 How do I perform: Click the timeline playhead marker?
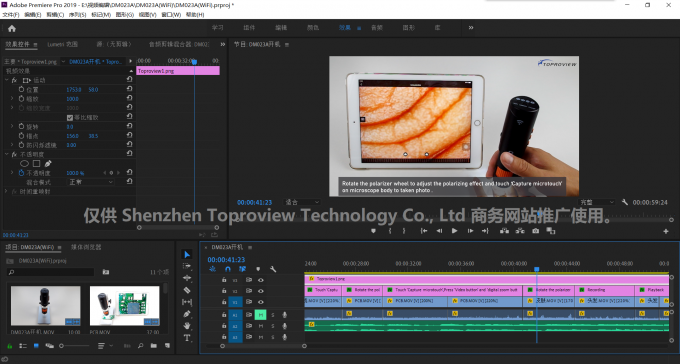[x=536, y=269]
